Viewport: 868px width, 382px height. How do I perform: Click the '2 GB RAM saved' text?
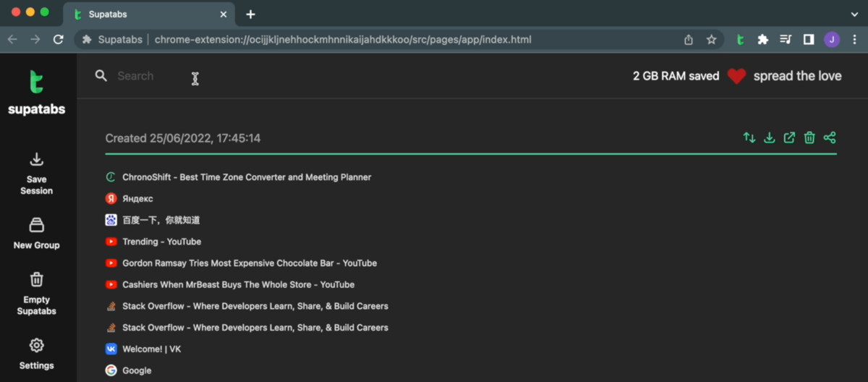pyautogui.click(x=676, y=76)
